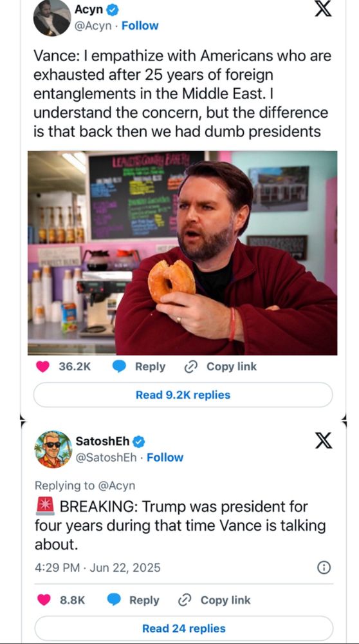Like SatoshEh's reply with the heart icon
The image size is (359, 644).
pyautogui.click(x=44, y=600)
